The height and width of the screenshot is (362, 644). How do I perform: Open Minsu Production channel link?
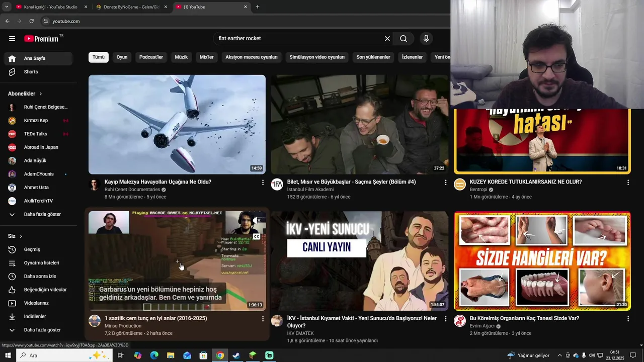[x=123, y=326]
